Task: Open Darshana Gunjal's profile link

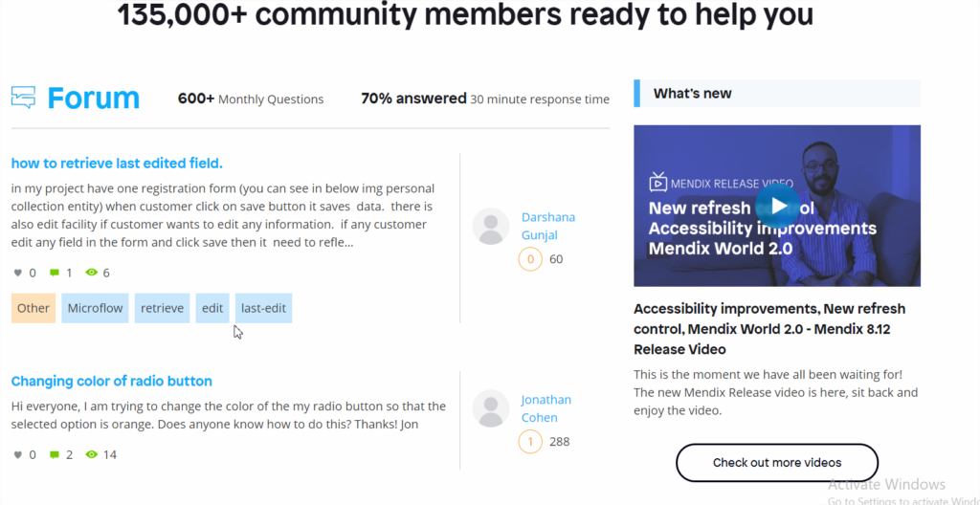Action: click(548, 227)
